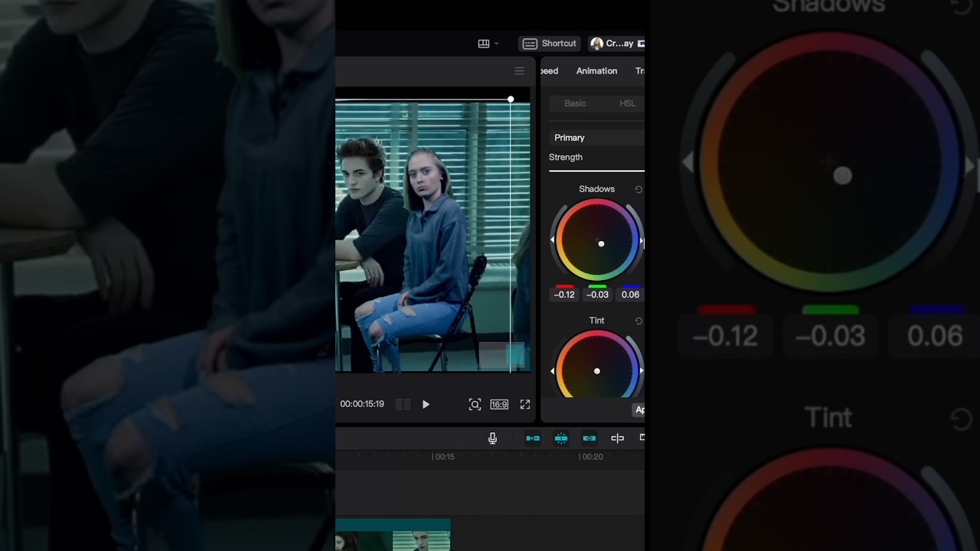Jump to the 00:15 ruler mark
Screen dimensions: 980x551
443,457
